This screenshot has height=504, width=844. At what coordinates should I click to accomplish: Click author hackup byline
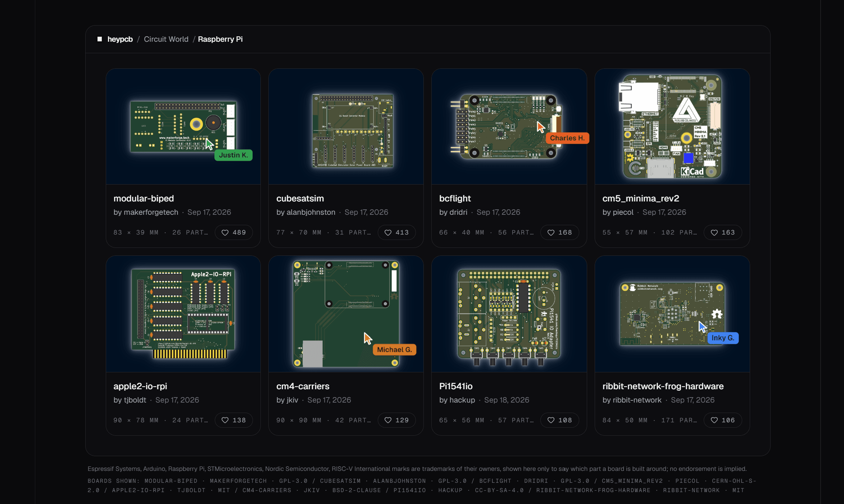(457, 400)
